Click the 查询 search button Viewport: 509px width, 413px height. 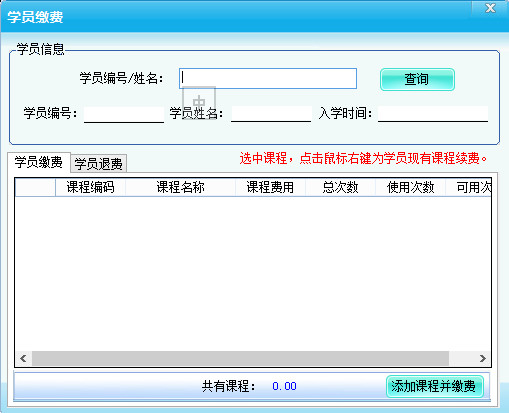point(417,79)
